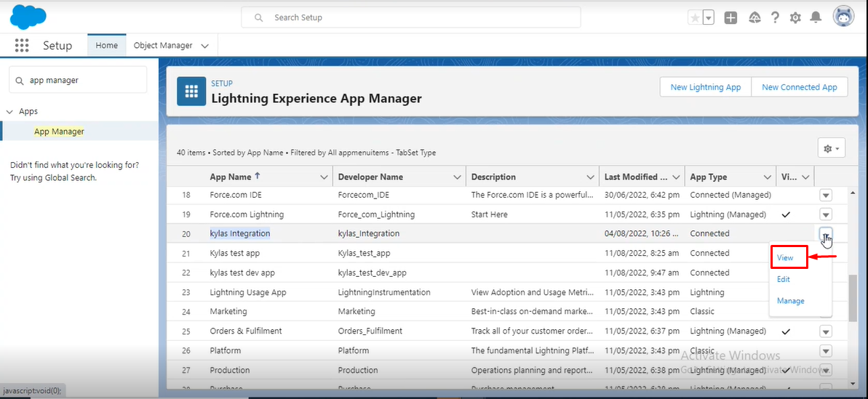Click the New Connected App button
Screen dimensions: 868x399
point(800,87)
